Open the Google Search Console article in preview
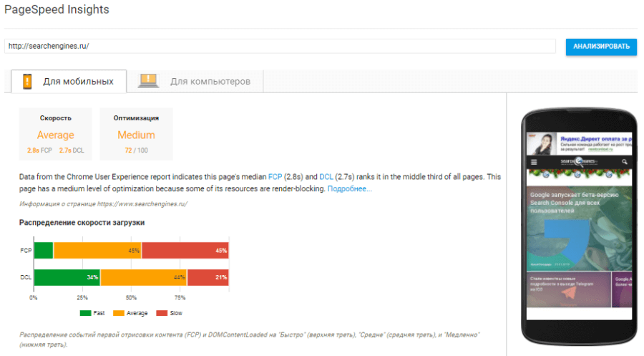 pyautogui.click(x=579, y=228)
